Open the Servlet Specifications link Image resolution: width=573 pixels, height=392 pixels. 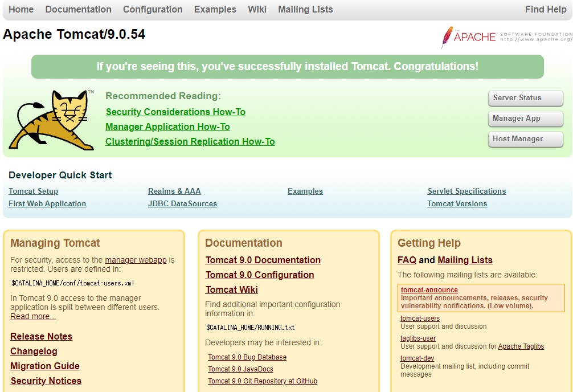click(466, 191)
